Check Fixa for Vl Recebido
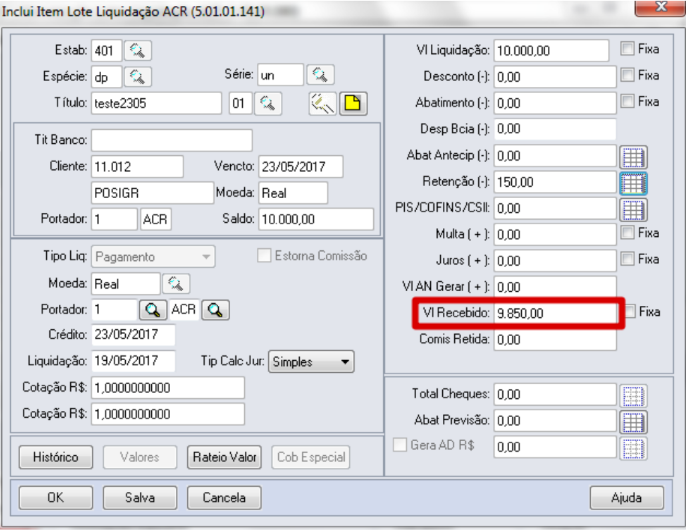This screenshot has height=532, width=686. 630,312
